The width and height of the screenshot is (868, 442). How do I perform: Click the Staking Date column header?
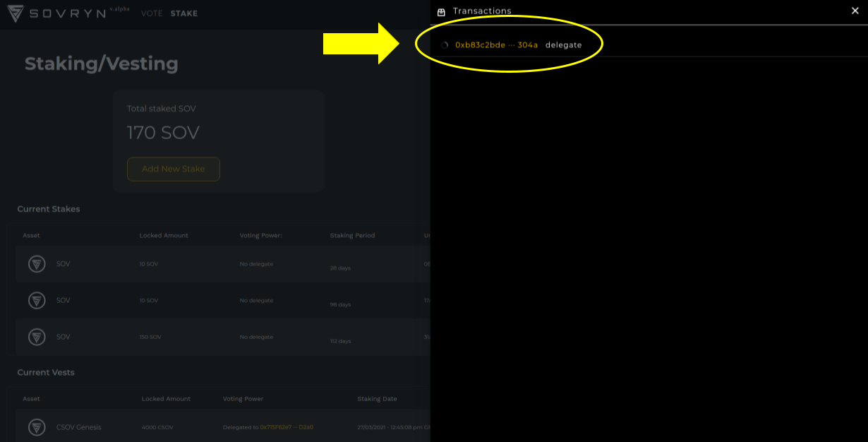pyautogui.click(x=378, y=399)
